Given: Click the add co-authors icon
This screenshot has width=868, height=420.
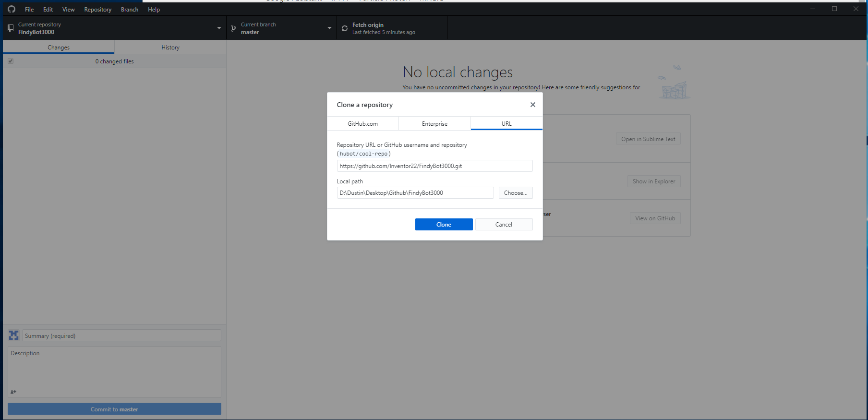Looking at the screenshot, I should click(x=13, y=392).
